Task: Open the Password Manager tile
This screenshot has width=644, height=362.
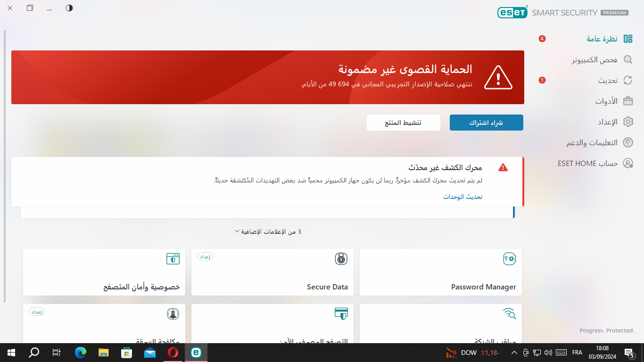Action: tap(441, 272)
